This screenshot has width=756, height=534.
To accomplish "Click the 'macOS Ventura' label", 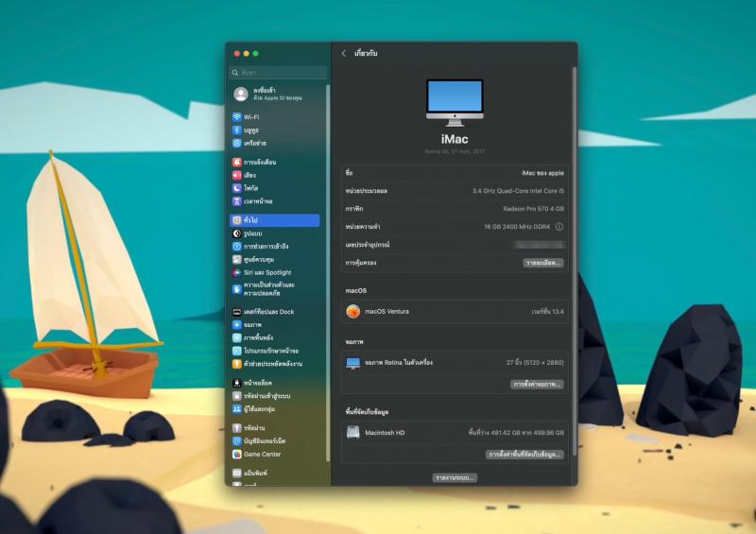I will point(387,312).
